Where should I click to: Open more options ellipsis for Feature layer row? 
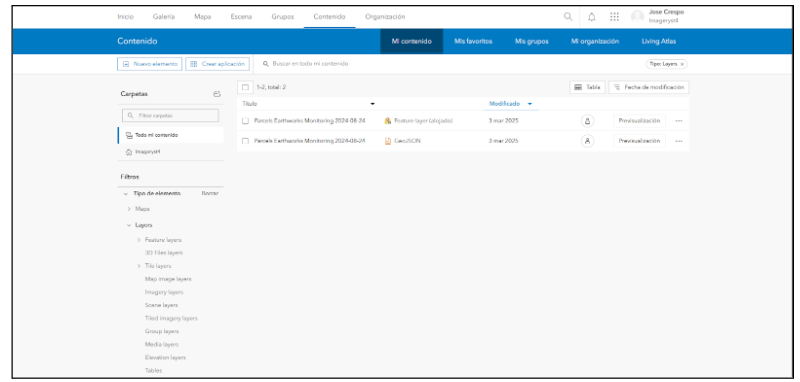tap(679, 121)
